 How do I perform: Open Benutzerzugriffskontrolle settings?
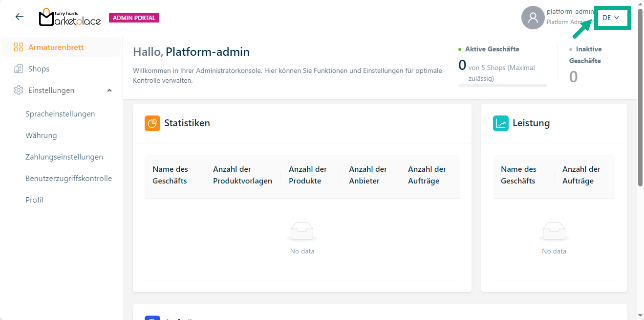[x=68, y=179]
